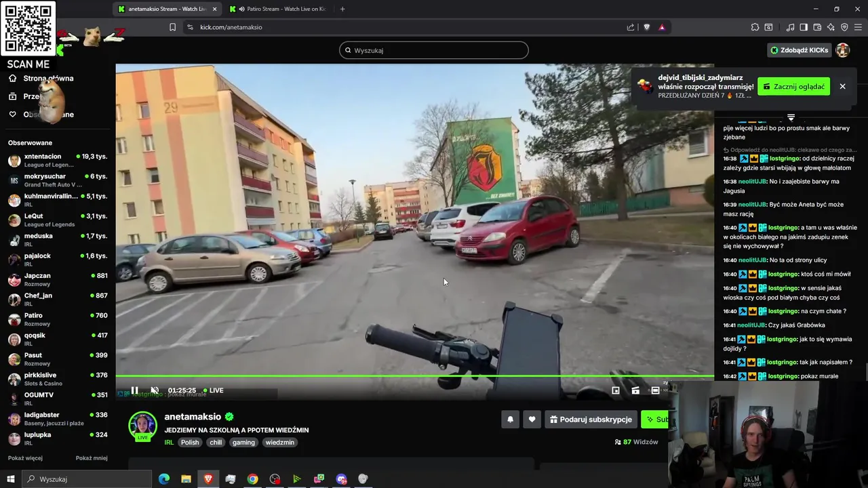868x488 pixels.
Task: Open Brave hamburger main menu
Action: pos(858,27)
